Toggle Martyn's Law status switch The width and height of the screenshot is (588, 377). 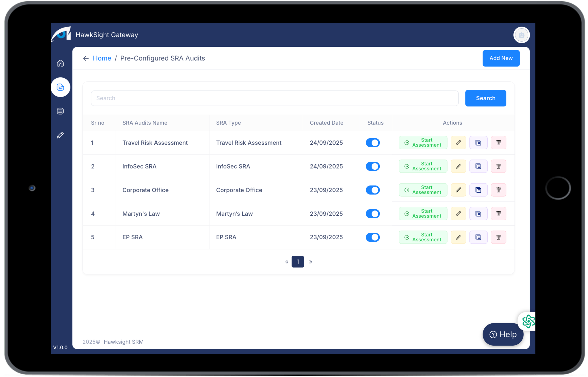click(x=373, y=214)
